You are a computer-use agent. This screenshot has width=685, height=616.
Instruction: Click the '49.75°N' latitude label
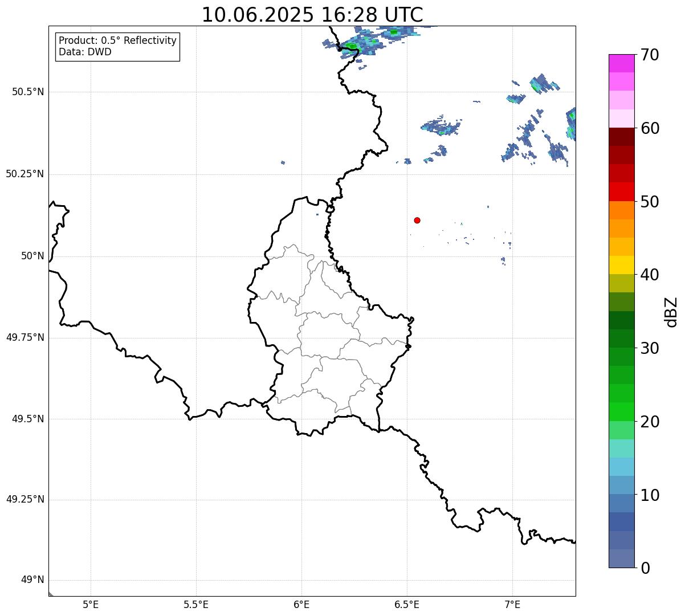point(25,337)
